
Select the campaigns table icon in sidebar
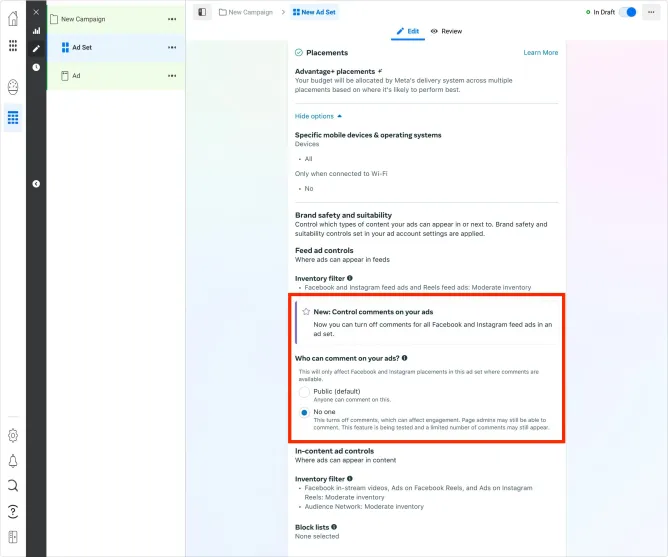(x=13, y=117)
